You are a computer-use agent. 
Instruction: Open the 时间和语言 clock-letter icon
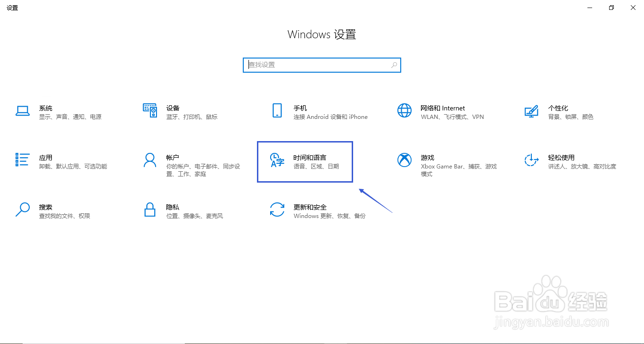click(277, 160)
